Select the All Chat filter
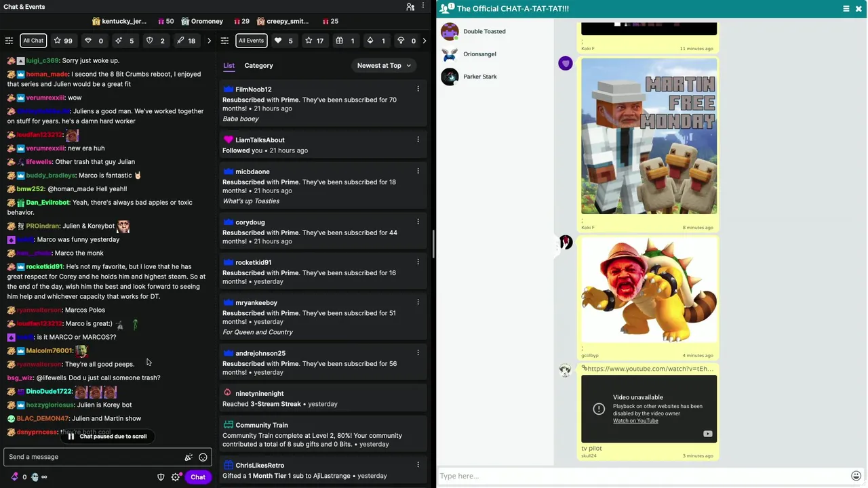The image size is (868, 488). [x=33, y=41]
